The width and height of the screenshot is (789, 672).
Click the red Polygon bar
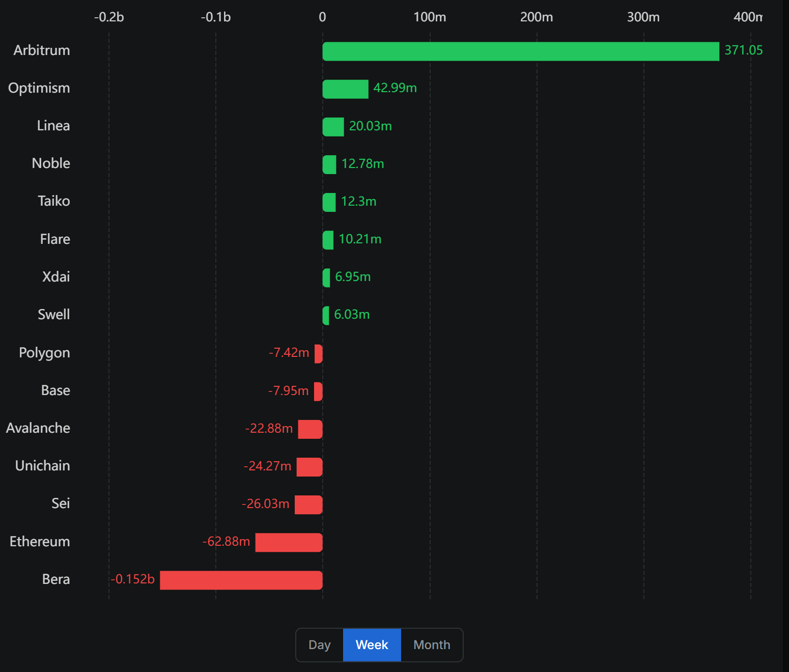pyautogui.click(x=319, y=354)
